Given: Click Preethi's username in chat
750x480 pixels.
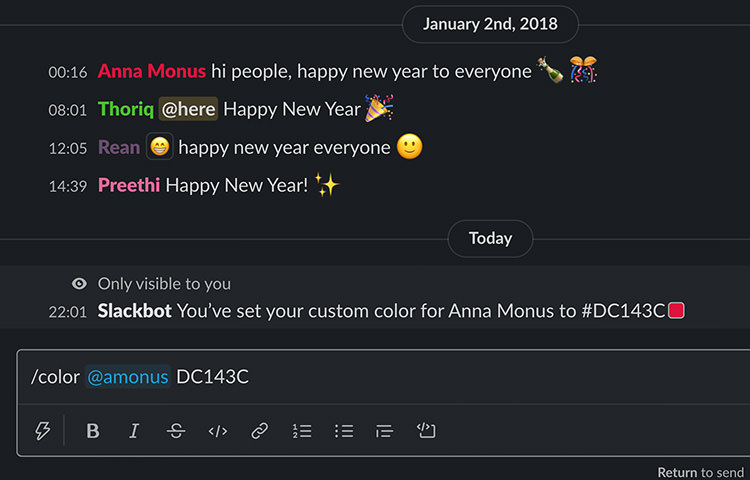Looking at the screenshot, I should [129, 185].
